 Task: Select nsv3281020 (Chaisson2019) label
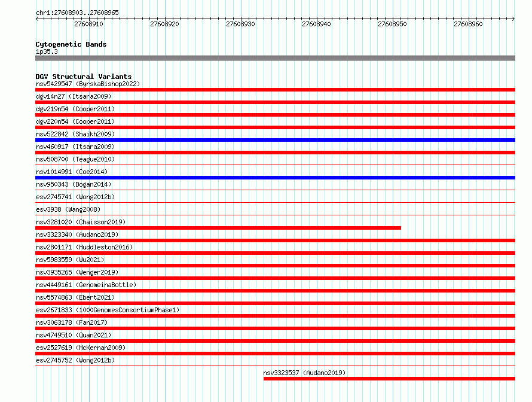[x=81, y=222]
